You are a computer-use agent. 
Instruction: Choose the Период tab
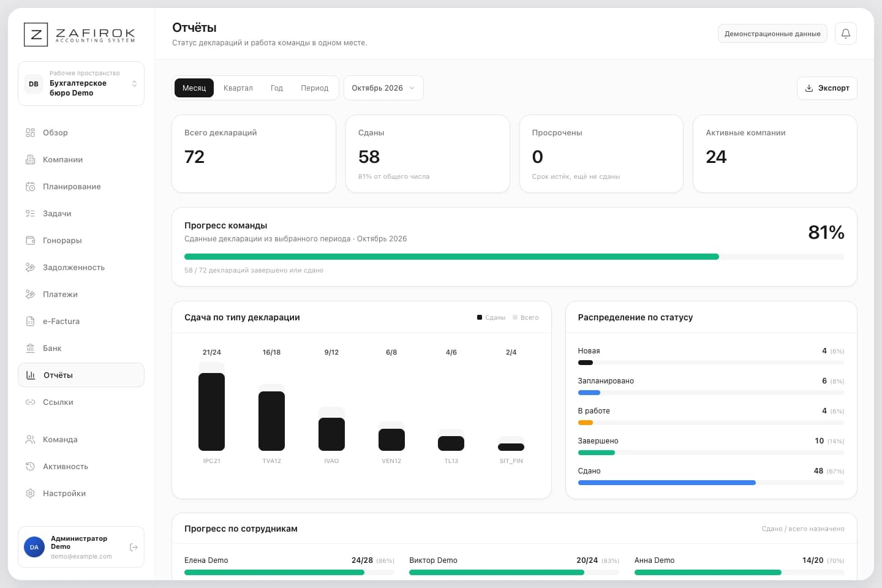click(315, 88)
